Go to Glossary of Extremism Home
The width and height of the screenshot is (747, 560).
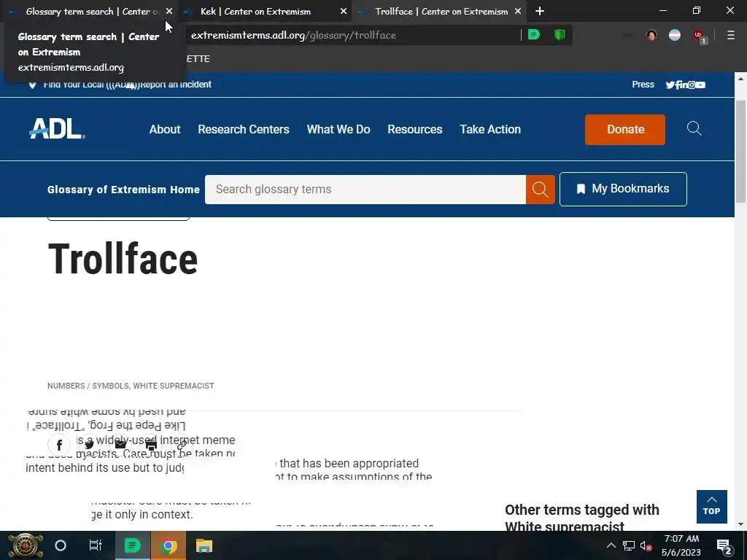[123, 190]
